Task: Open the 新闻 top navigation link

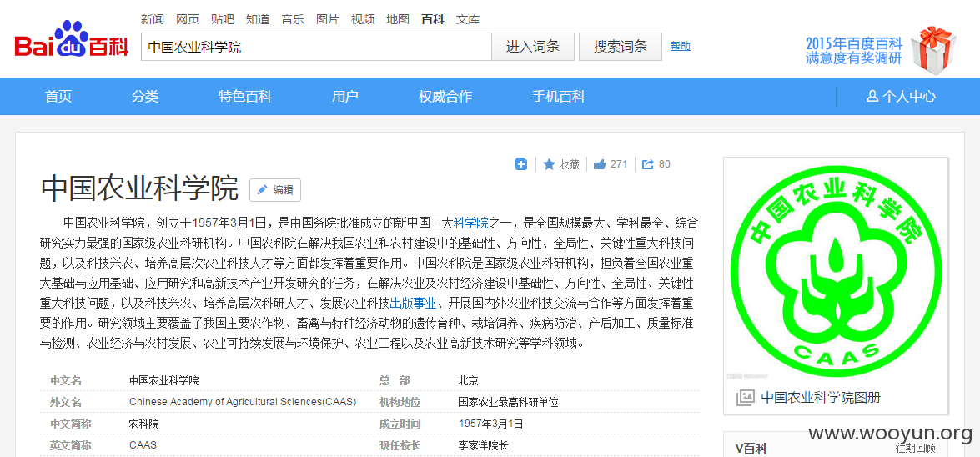Action: click(x=153, y=18)
